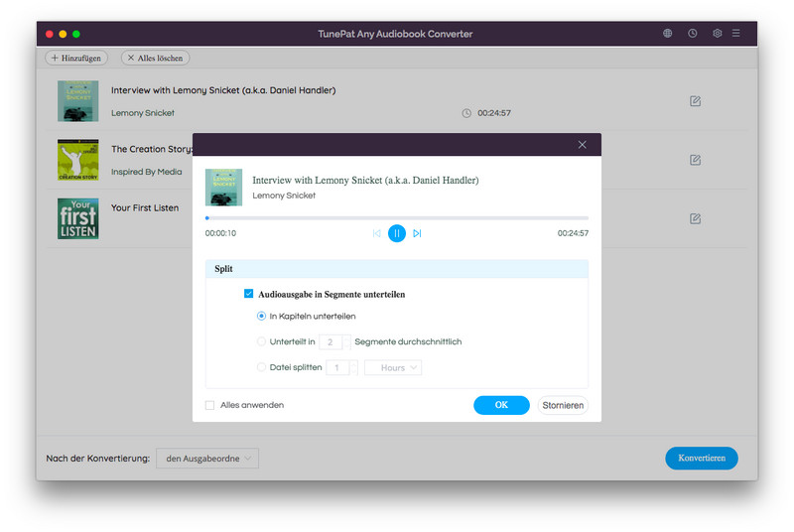The image size is (794, 532).
Task: Enable Alles anwenden checkbox
Action: pyautogui.click(x=209, y=405)
